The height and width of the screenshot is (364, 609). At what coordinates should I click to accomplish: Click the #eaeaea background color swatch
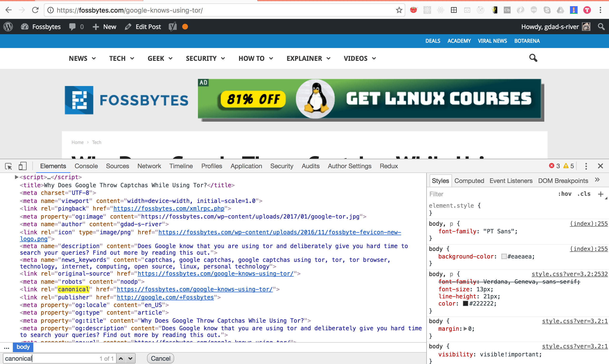(x=504, y=257)
